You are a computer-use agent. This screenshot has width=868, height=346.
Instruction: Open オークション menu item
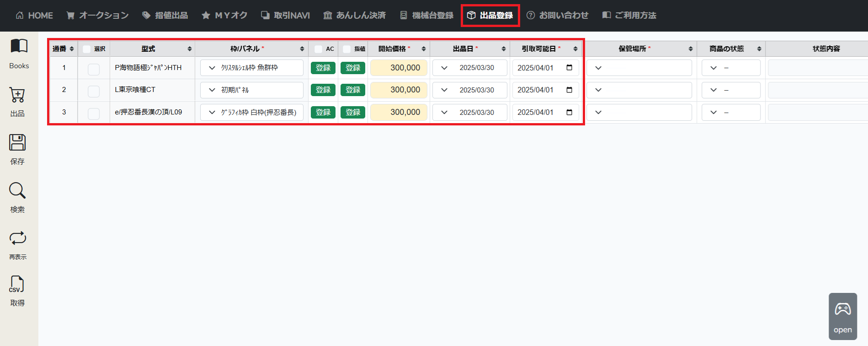97,16
